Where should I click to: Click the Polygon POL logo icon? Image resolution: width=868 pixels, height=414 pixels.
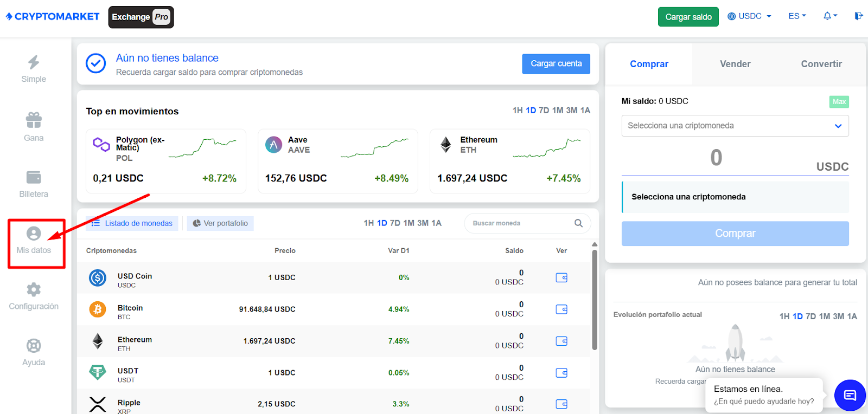tap(101, 144)
